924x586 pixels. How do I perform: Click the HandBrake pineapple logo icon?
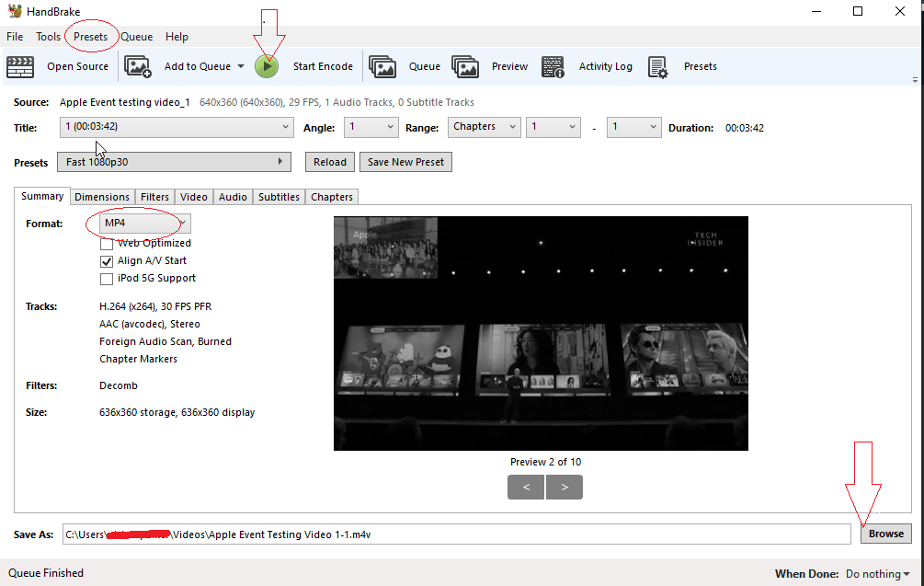[x=15, y=10]
